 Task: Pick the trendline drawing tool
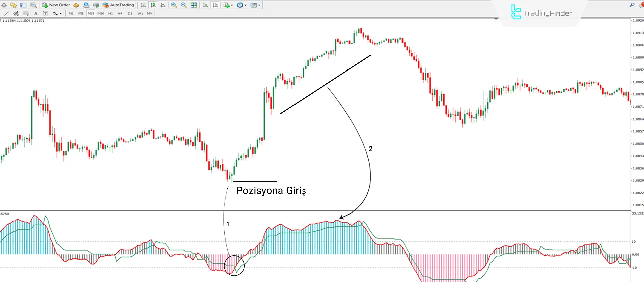6,13
